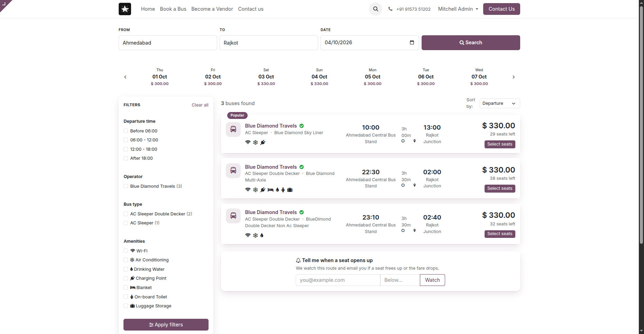Image resolution: width=644 pixels, height=334 pixels.
Task: Open the search magnifier icon in header
Action: (x=376, y=9)
